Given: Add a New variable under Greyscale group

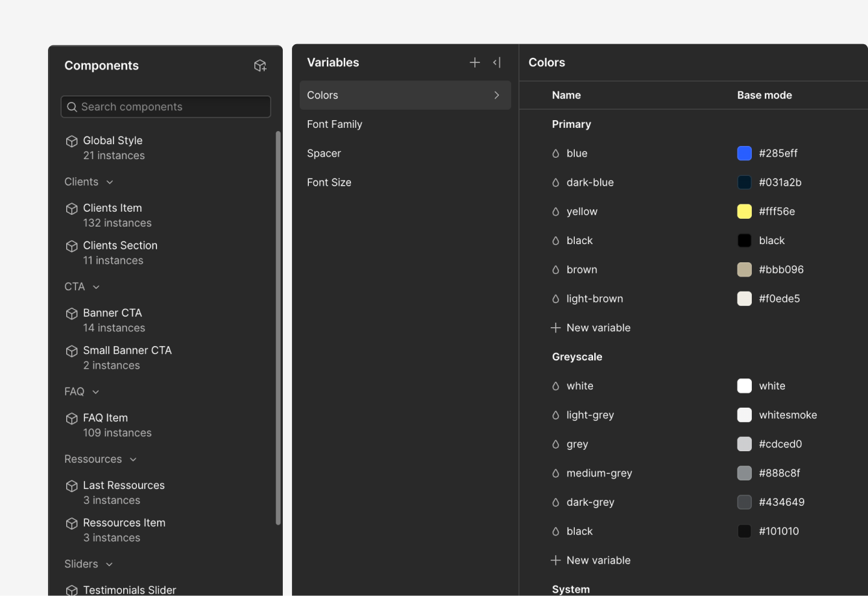Looking at the screenshot, I should 590,560.
